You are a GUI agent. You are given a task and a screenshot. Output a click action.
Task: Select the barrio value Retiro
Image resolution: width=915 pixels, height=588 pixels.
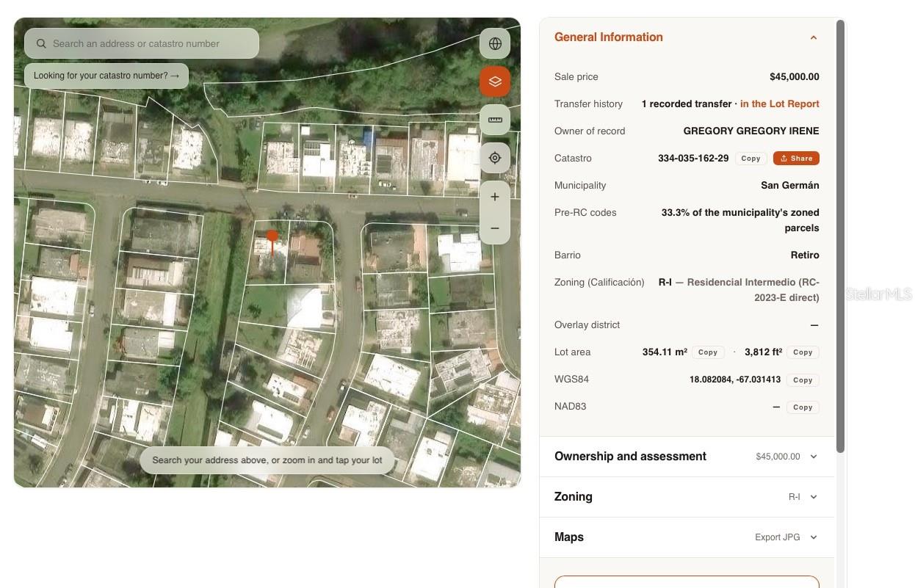805,255
